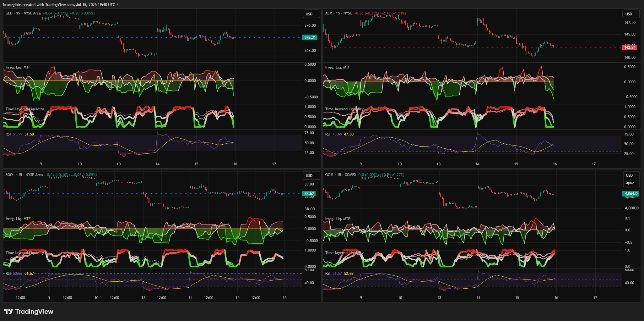Screen dimensions: 644x321
Task: Click the 140.00 price axis label
Action: click(x=630, y=58)
